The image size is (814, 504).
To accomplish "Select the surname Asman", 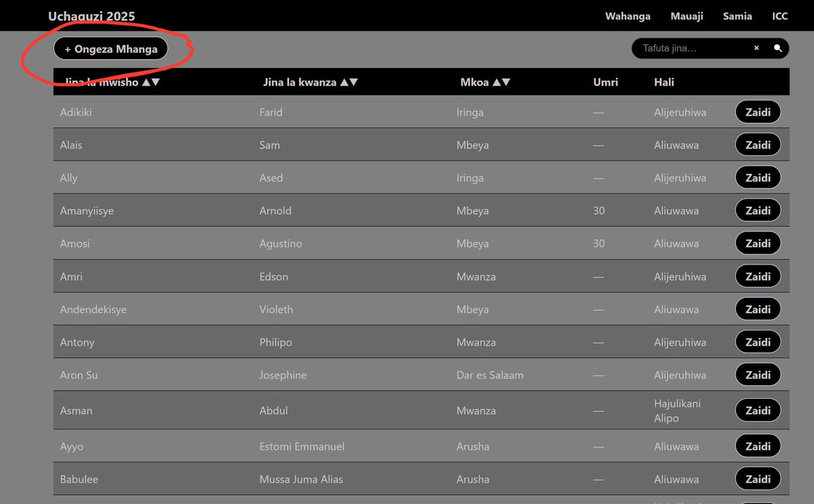I will [76, 411].
